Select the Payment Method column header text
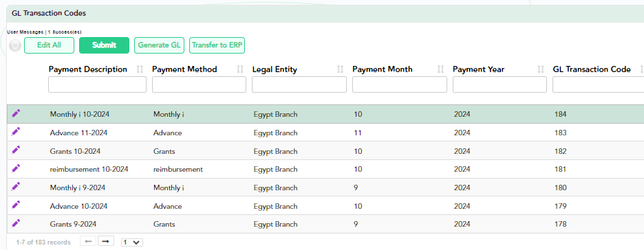Image resolution: width=644 pixels, height=250 pixels. pyautogui.click(x=184, y=69)
